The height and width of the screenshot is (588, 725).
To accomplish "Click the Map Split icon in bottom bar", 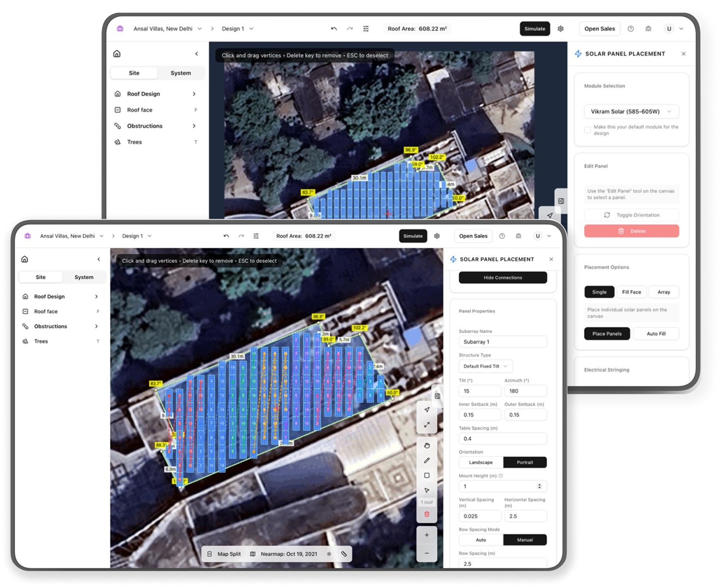I will pos(210,554).
